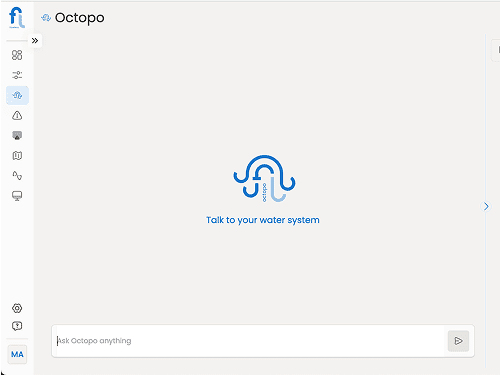Click the central Octopo octopus logo
The image size is (500, 375).
click(x=264, y=178)
